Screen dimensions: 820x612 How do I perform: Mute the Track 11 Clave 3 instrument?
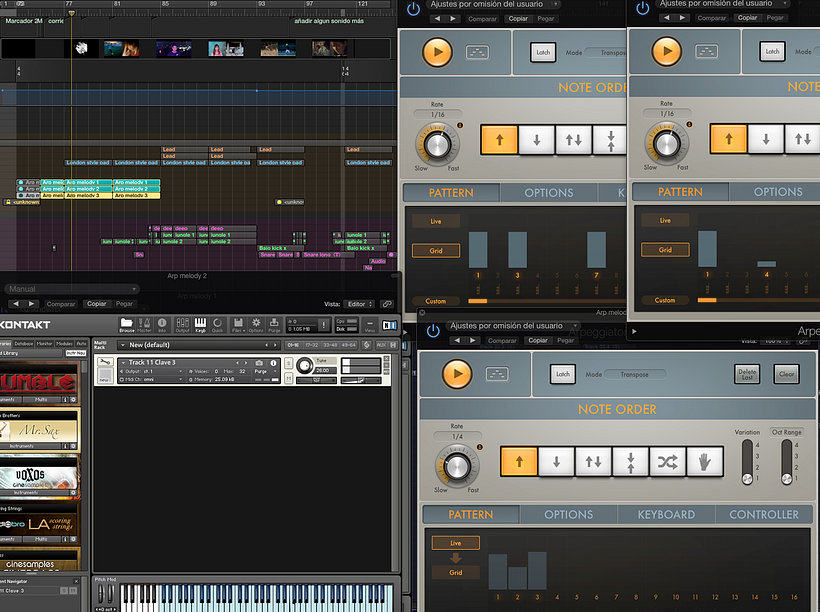[x=289, y=378]
